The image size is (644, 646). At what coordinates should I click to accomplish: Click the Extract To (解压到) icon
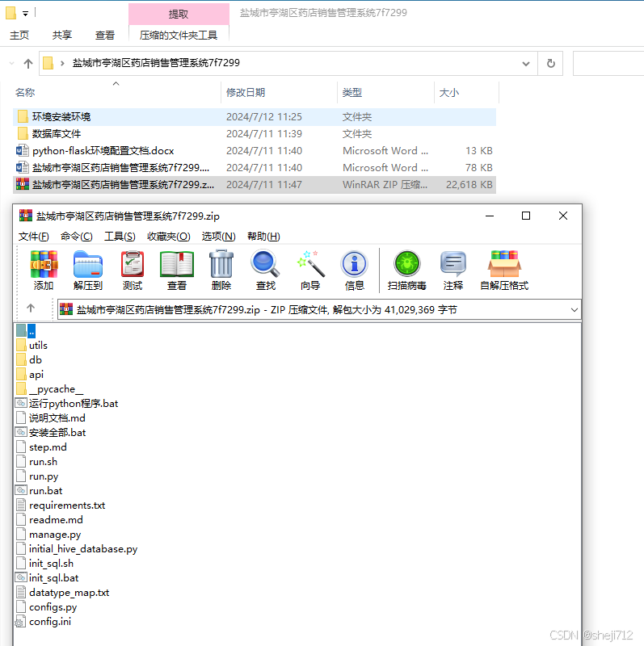[88, 265]
